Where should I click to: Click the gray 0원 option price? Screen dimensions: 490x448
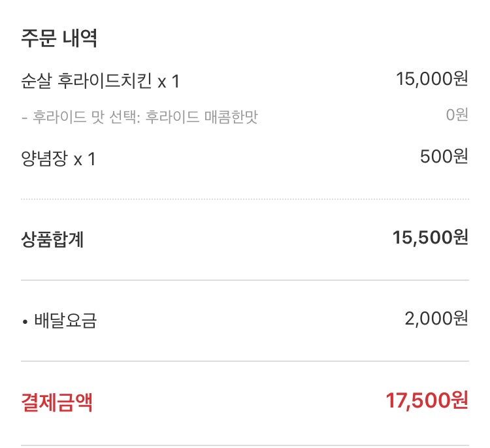457,115
